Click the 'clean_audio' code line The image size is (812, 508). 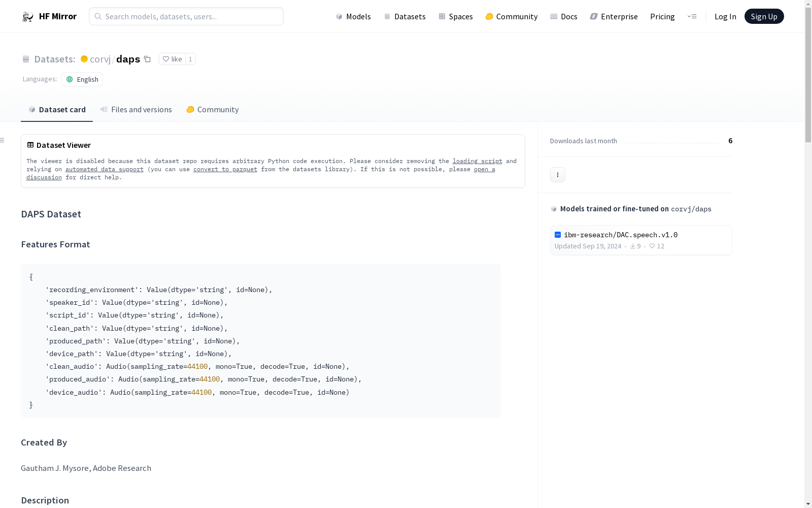197,366
